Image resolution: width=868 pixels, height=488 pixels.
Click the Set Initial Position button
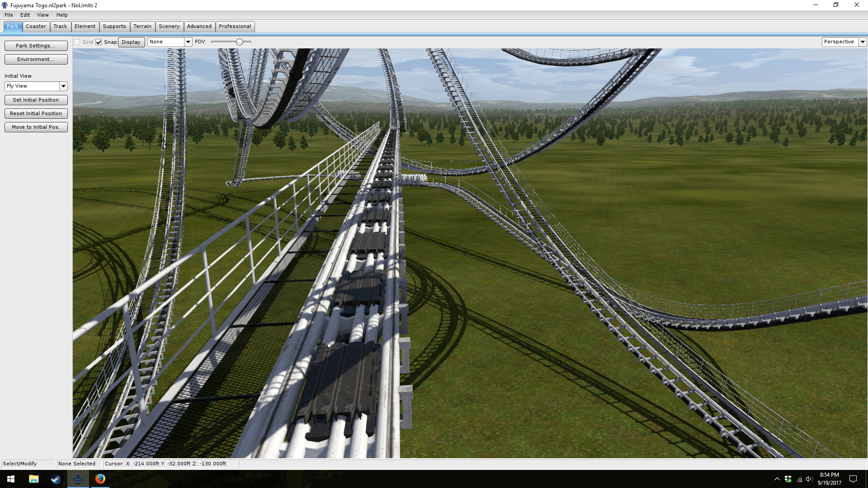(x=36, y=100)
